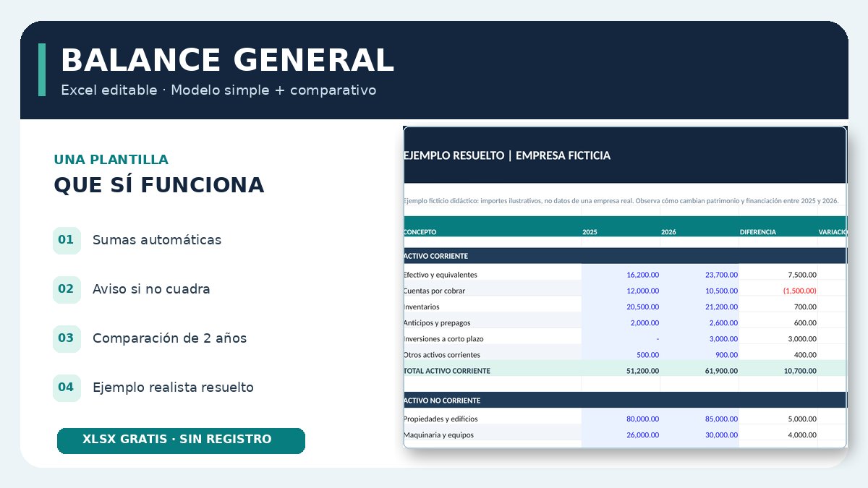Select cell with 600.00

(778, 322)
